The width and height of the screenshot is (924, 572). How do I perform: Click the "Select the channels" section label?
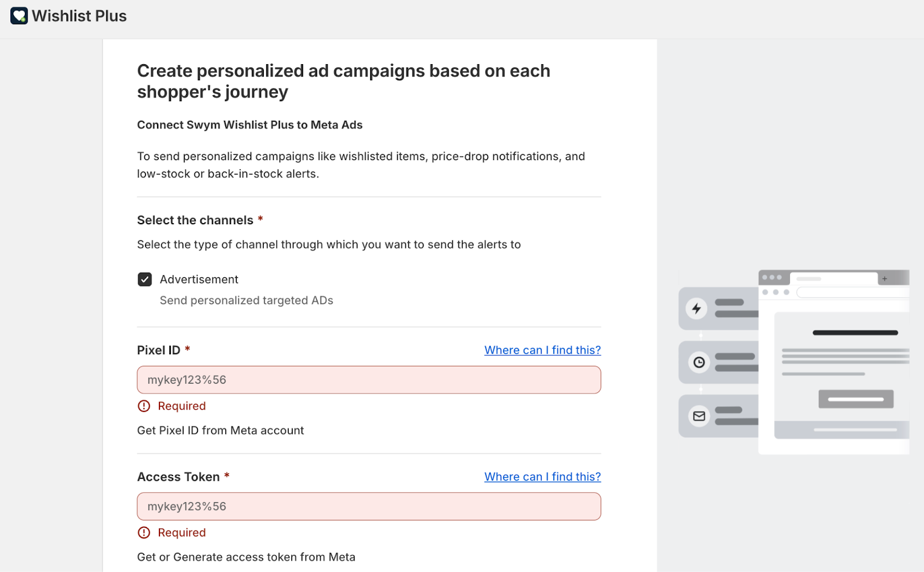[x=195, y=220]
